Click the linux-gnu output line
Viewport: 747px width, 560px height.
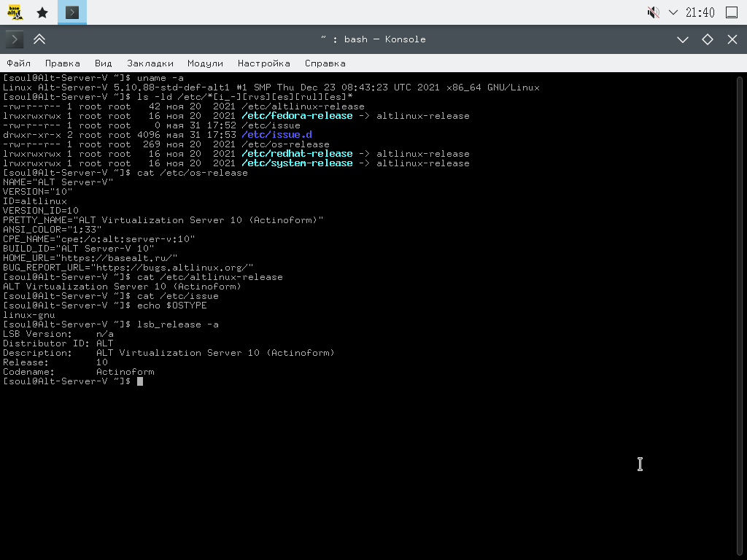pyautogui.click(x=29, y=315)
